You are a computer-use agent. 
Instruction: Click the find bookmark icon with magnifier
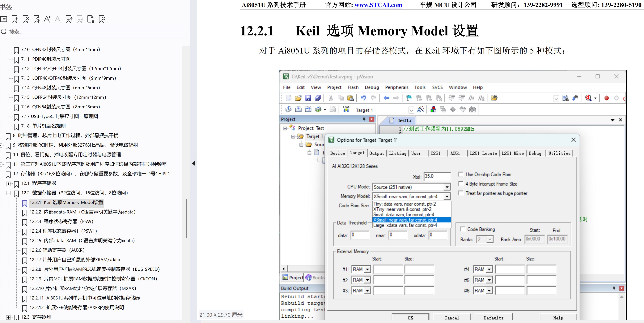[x=36, y=19]
